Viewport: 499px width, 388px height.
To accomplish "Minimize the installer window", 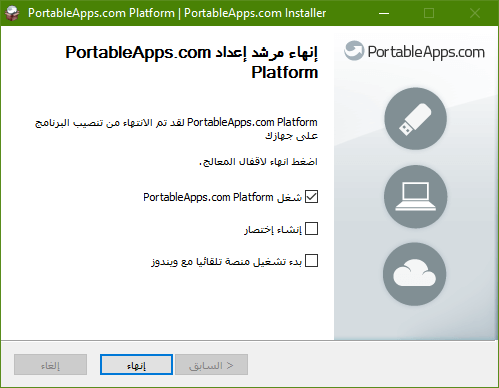I will pos(384,13).
